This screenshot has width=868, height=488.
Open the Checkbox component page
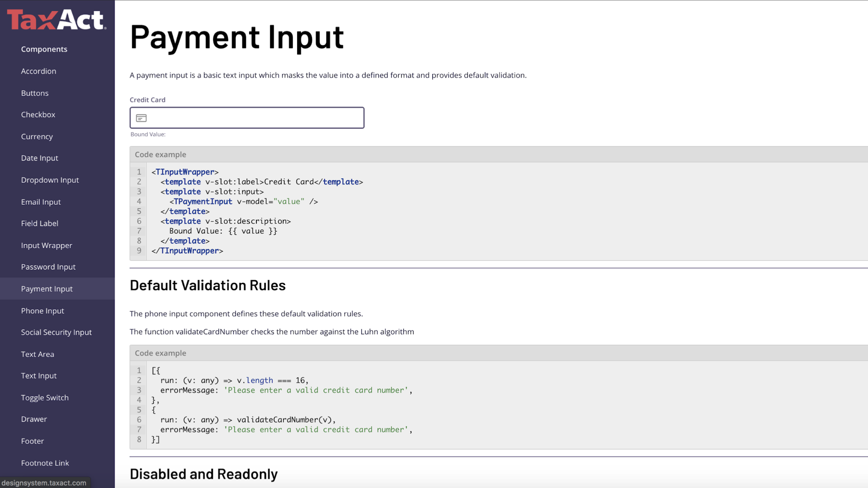pyautogui.click(x=38, y=115)
